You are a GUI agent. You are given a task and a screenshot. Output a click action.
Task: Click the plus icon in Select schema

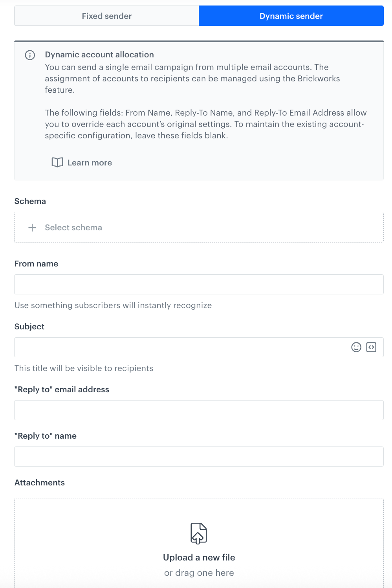click(x=32, y=227)
